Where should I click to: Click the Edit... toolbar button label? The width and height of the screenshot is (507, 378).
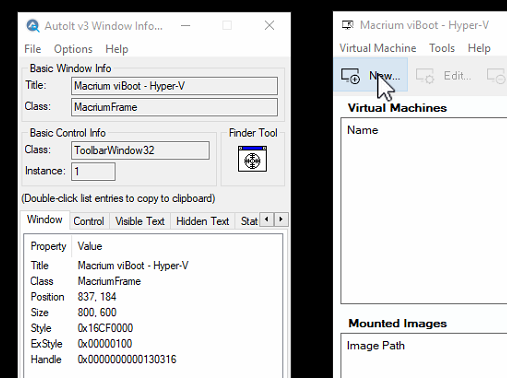(457, 76)
